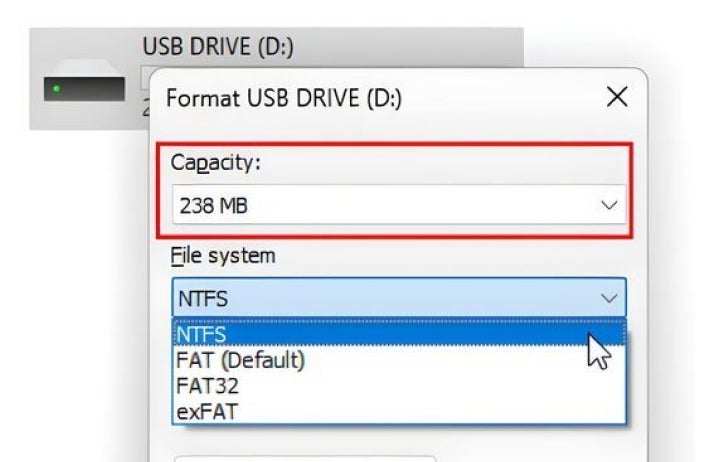
Task: Click the 238 MB capacity value
Action: tap(214, 206)
